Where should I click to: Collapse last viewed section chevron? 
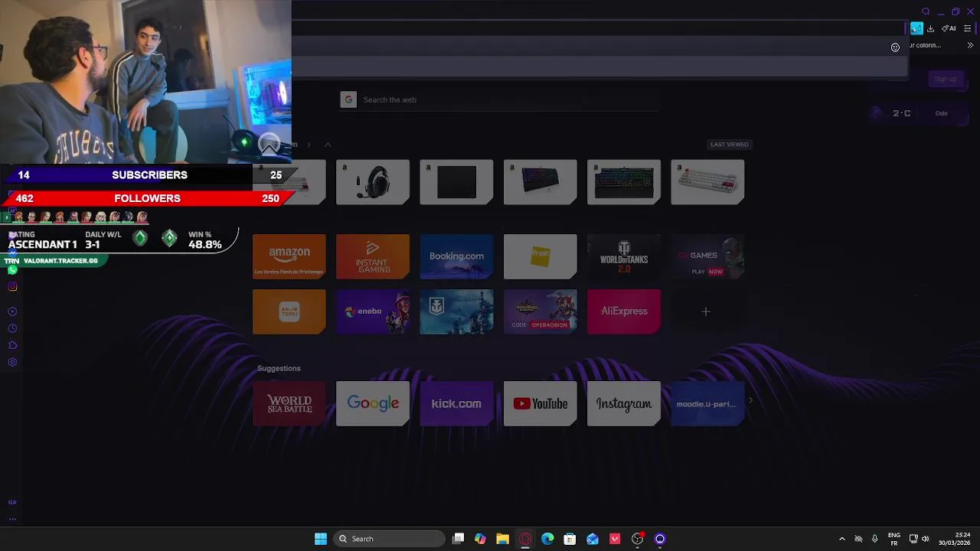coord(328,145)
